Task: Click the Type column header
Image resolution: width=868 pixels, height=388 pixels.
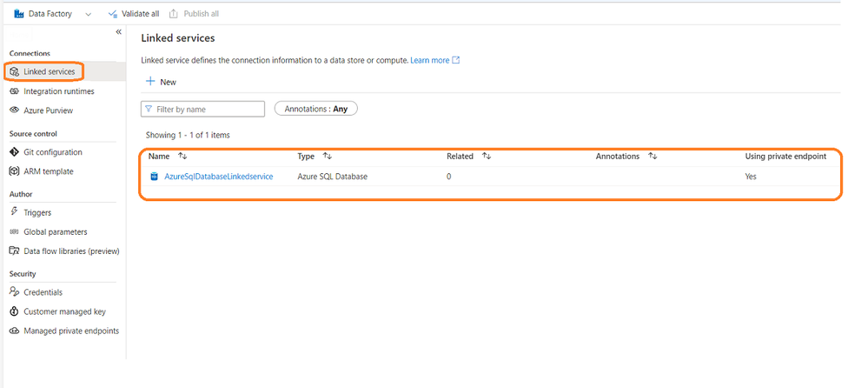Action: [306, 157]
